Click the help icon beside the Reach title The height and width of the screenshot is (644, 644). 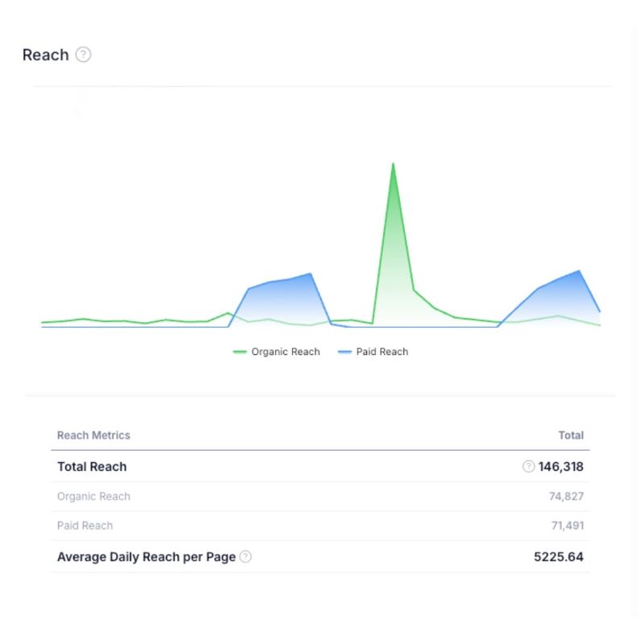(x=83, y=55)
